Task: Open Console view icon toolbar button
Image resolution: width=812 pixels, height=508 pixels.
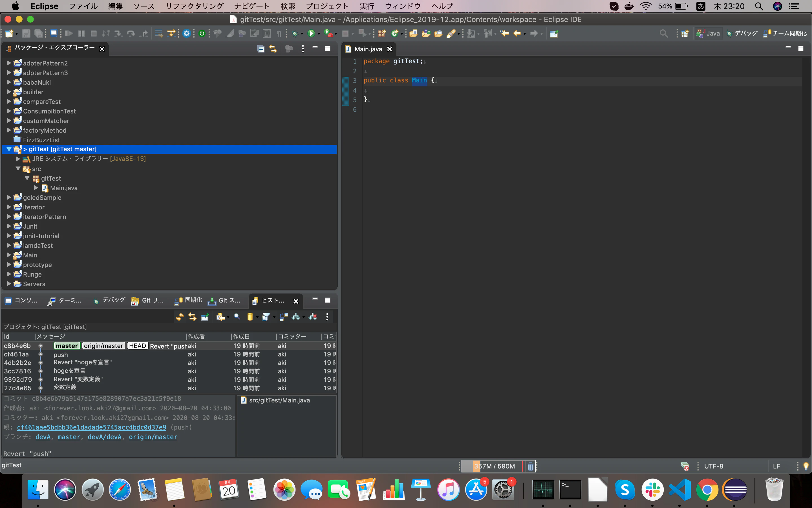Action: (x=54, y=33)
